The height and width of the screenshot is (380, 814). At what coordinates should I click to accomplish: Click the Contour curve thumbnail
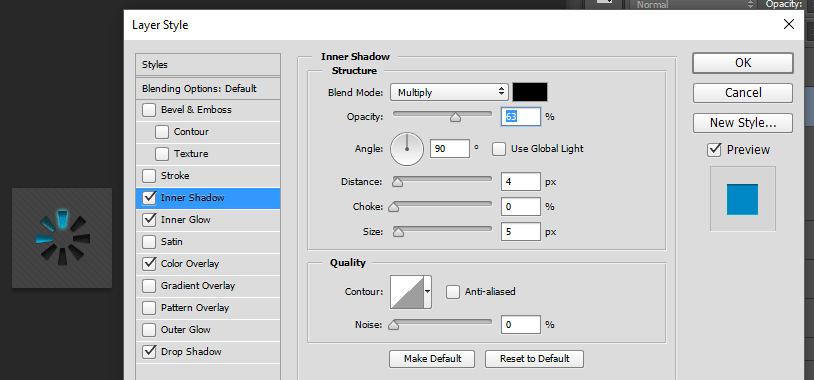(408, 292)
